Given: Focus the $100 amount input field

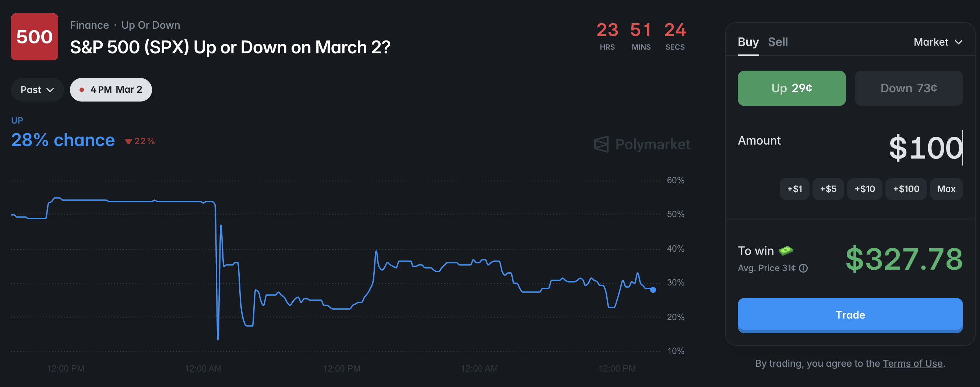Looking at the screenshot, I should (x=926, y=148).
